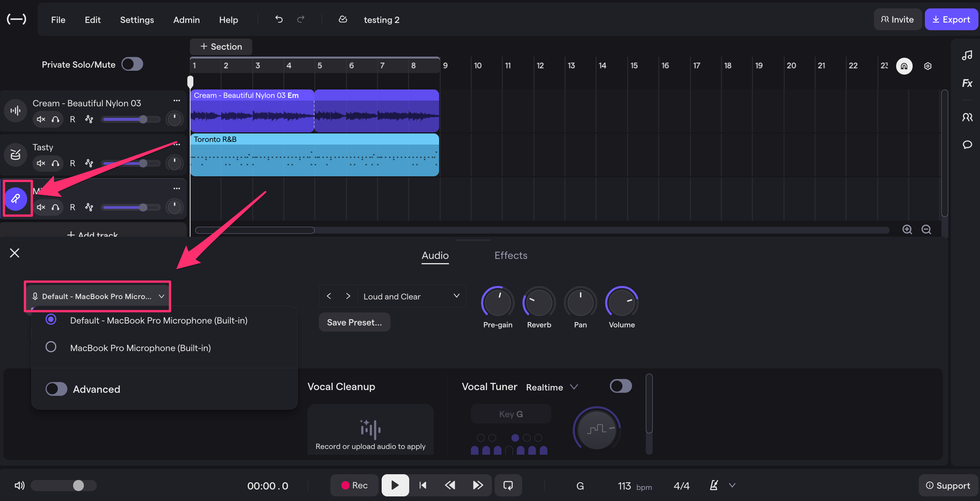The width and height of the screenshot is (980, 501).
Task: Open collaborators icon in right sidebar
Action: pyautogui.click(x=967, y=117)
